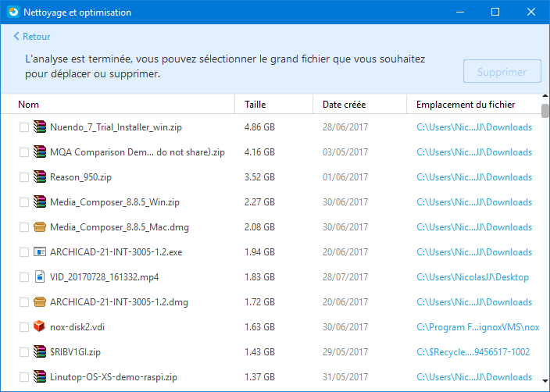Viewport: 550px width, 392px height.
Task: Open the C:\$Recycle....9456517-1002 location link
Action: pos(473,351)
